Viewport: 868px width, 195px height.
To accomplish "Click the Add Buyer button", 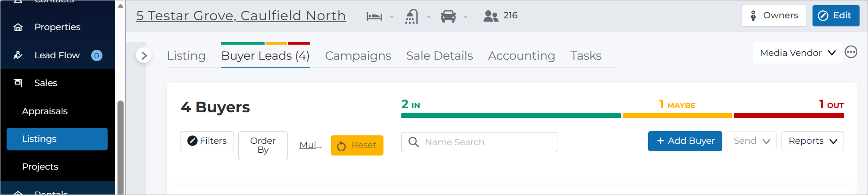I will point(685,141).
